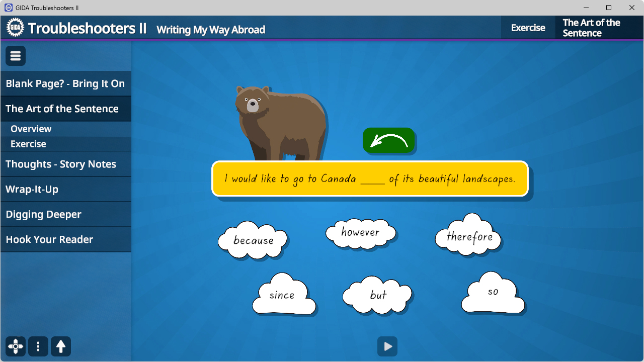This screenshot has height=362, width=644.
Task: Click the up arrow icon
Action: [x=60, y=346]
